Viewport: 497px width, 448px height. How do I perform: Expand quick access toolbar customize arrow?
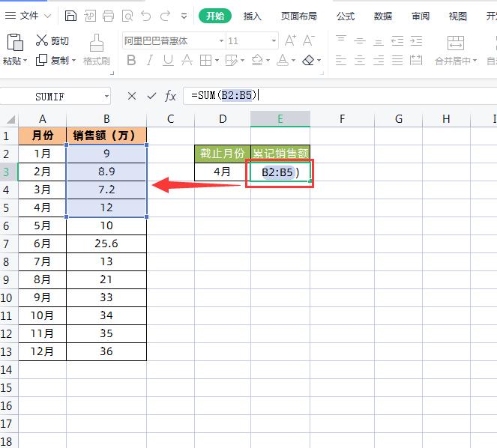pyautogui.click(x=184, y=16)
